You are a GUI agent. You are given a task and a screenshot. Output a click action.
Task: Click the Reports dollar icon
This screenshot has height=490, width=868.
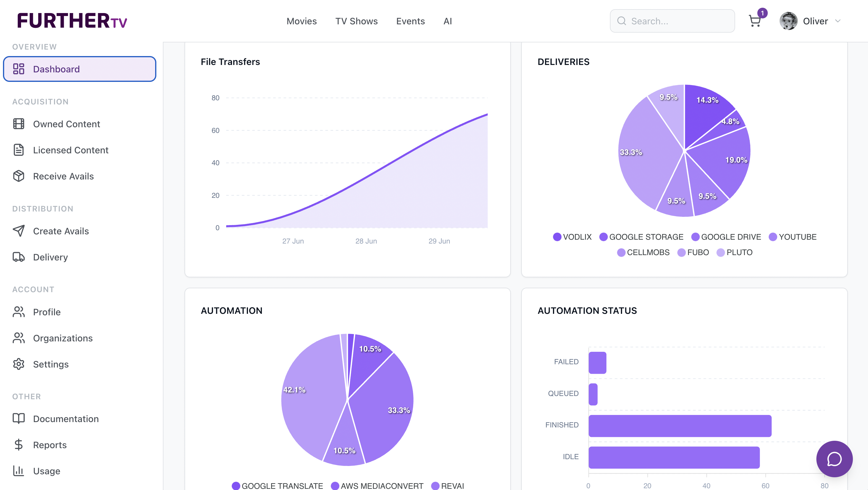18,445
